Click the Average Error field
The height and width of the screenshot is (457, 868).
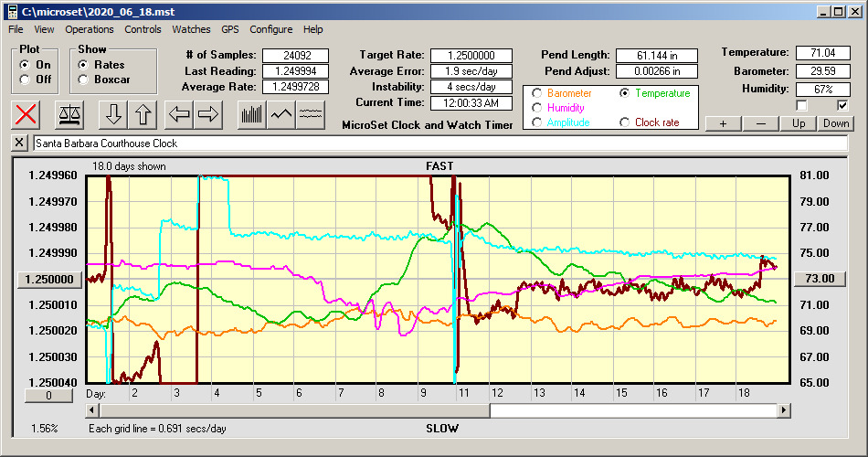[x=471, y=71]
